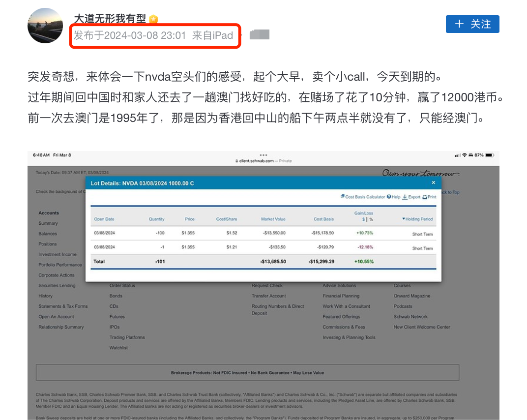Export the lot details table
The height and width of the screenshot is (420, 527).
coord(414,197)
